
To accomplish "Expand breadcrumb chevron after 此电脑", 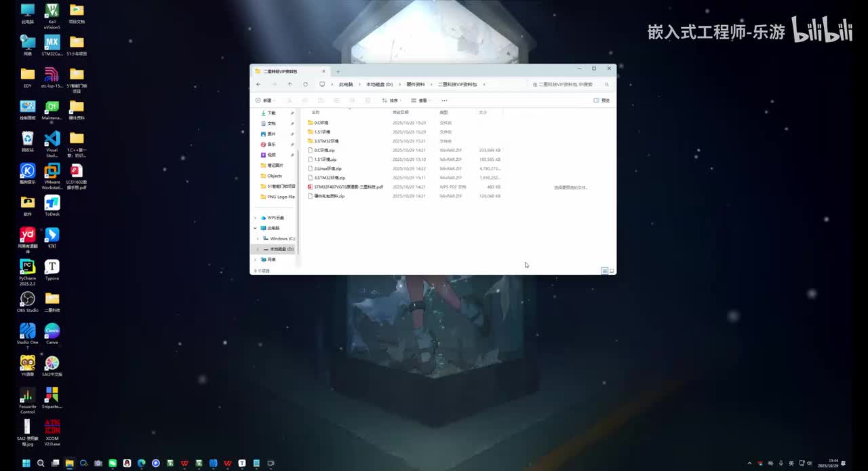I will pos(359,84).
